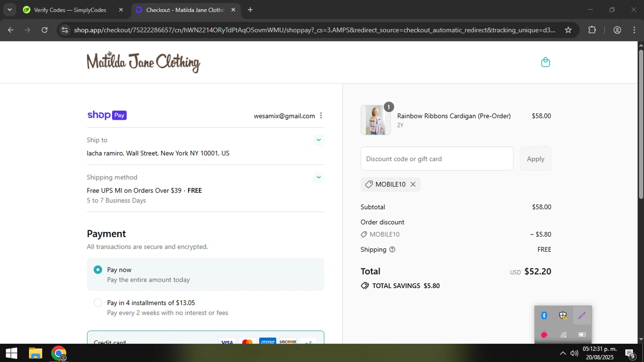The width and height of the screenshot is (644, 362).
Task: Expand the Ship to address section
Action: click(x=319, y=140)
